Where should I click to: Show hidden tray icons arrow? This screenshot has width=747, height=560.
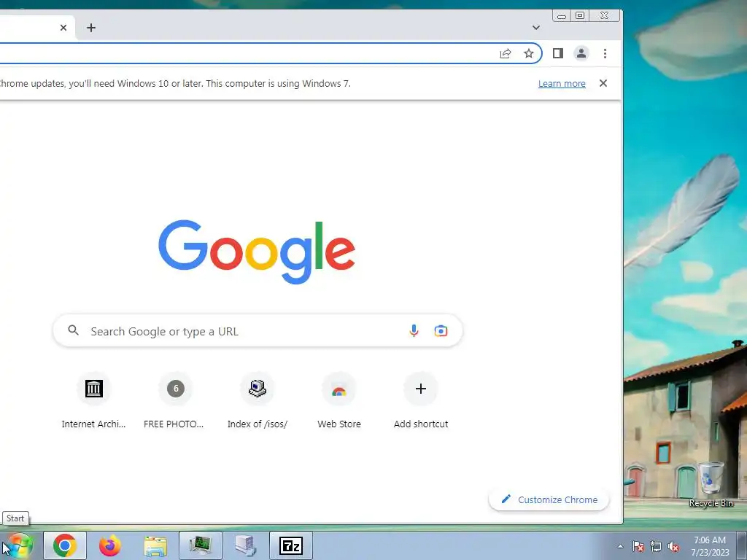pyautogui.click(x=620, y=546)
